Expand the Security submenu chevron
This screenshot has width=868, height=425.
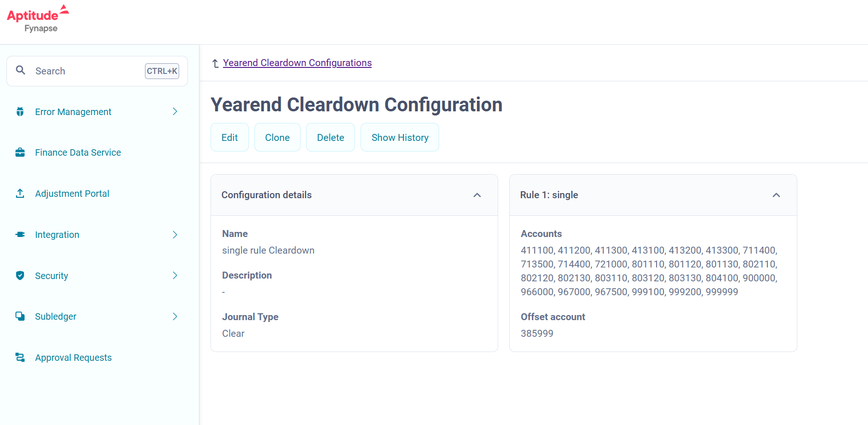click(175, 276)
